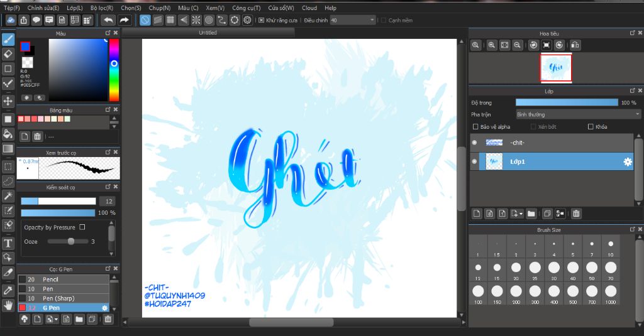644x336 pixels.
Task: Open the Pha trộn blend mode dropdown
Action: (579, 114)
